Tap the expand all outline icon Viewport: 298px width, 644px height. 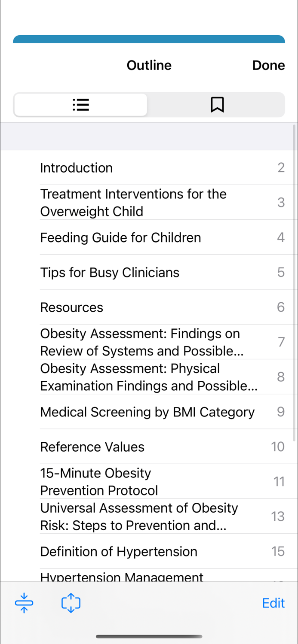71,603
